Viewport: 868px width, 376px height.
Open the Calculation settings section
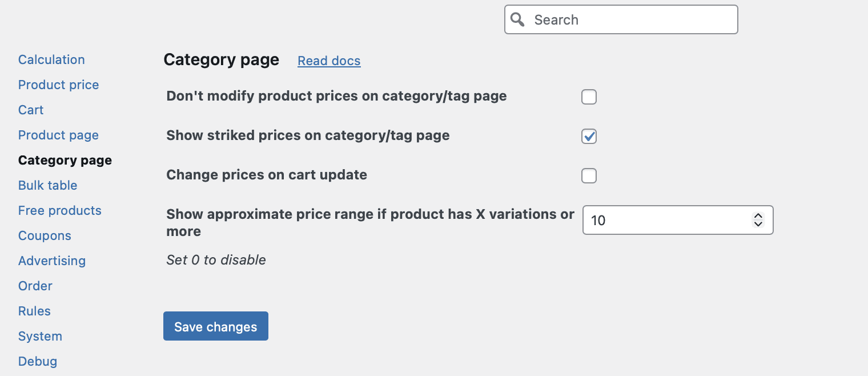(x=51, y=59)
